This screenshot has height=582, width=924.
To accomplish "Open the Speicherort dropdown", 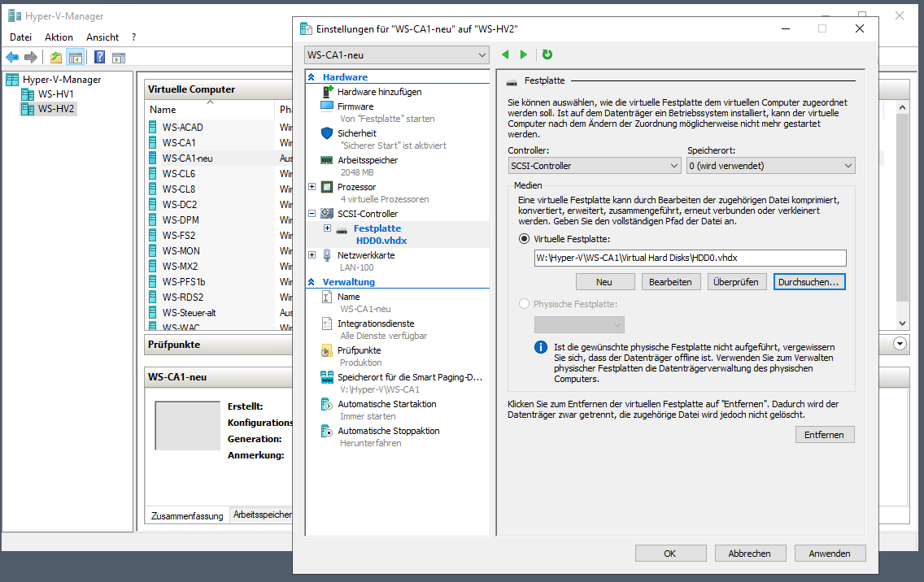I will pos(771,166).
